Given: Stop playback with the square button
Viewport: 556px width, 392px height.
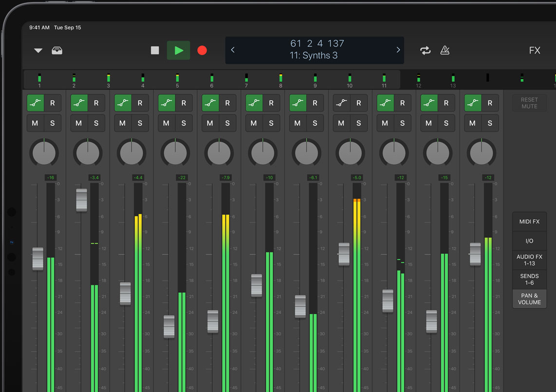Looking at the screenshot, I should pyautogui.click(x=155, y=50).
